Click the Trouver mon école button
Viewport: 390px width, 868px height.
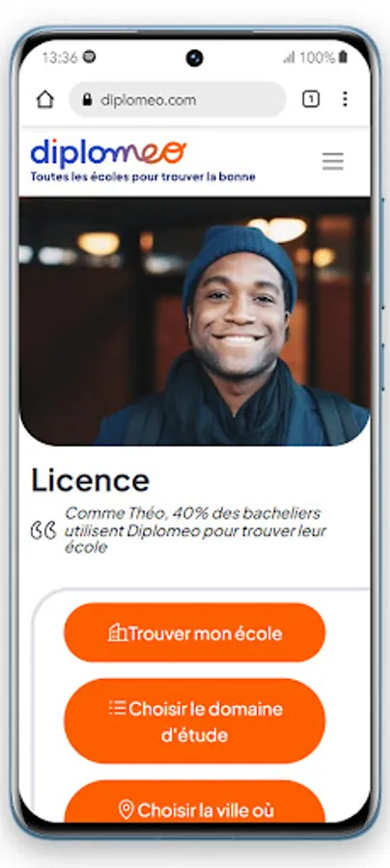(194, 633)
